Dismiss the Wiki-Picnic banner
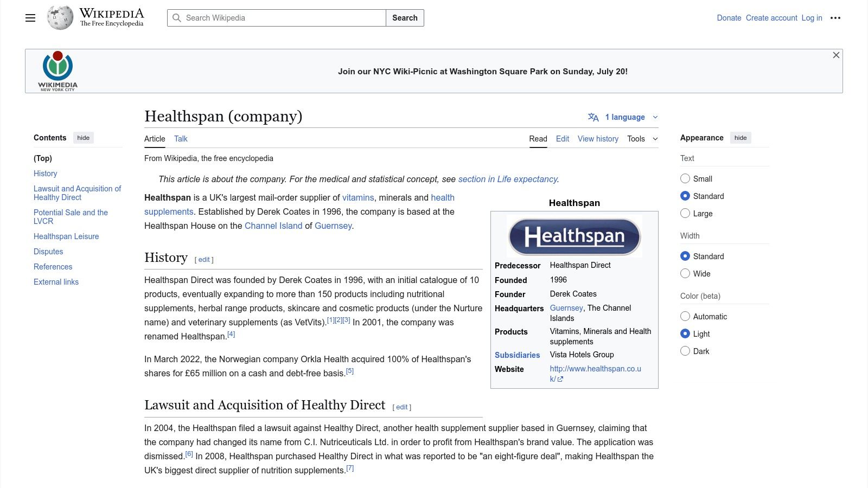The height and width of the screenshot is (488, 868). pos(836,55)
